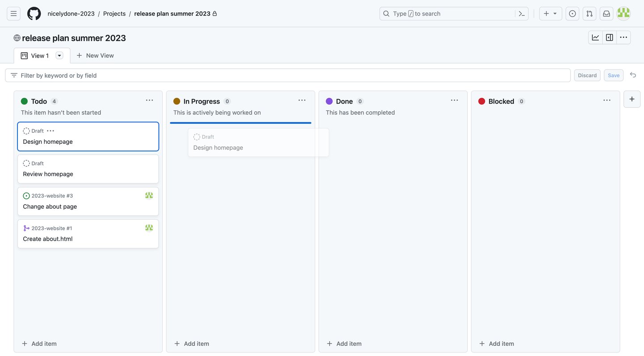
Task: Open the global navigation hamburger menu
Action: pos(13,13)
